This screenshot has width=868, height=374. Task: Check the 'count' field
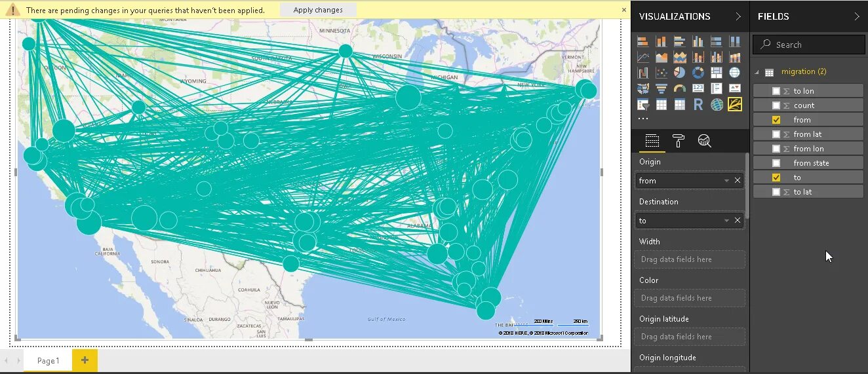[776, 105]
